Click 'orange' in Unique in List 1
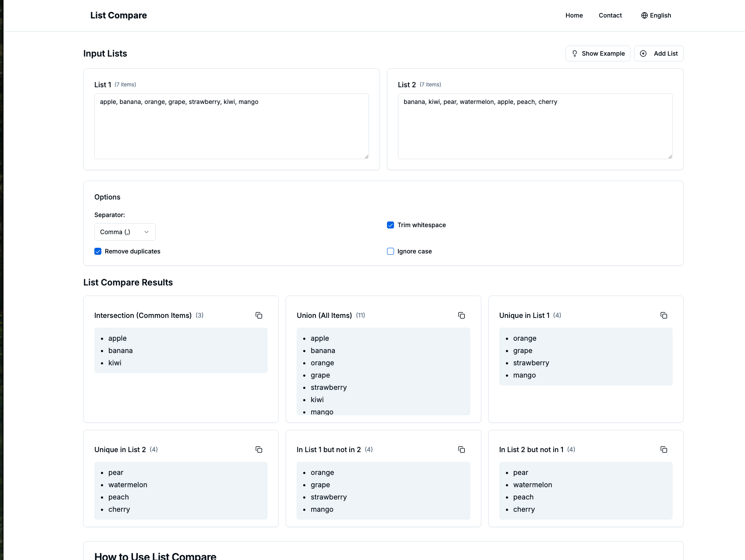 pyautogui.click(x=525, y=338)
